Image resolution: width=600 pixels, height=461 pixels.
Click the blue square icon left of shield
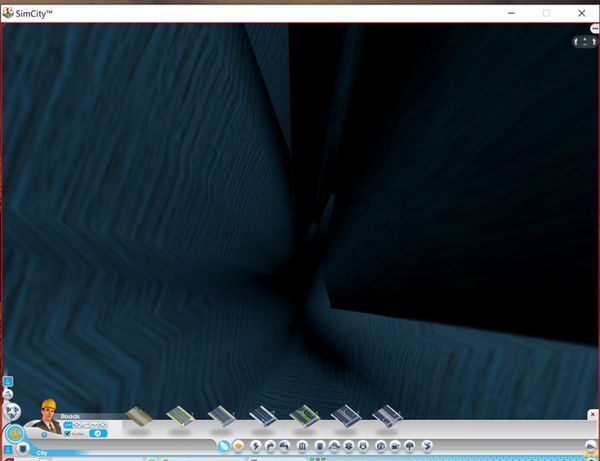click(8, 449)
